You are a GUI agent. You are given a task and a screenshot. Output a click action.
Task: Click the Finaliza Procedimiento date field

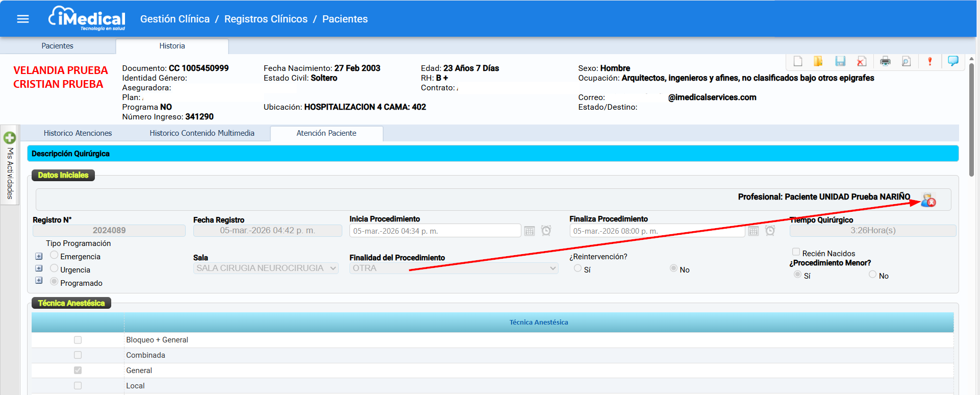(x=656, y=231)
